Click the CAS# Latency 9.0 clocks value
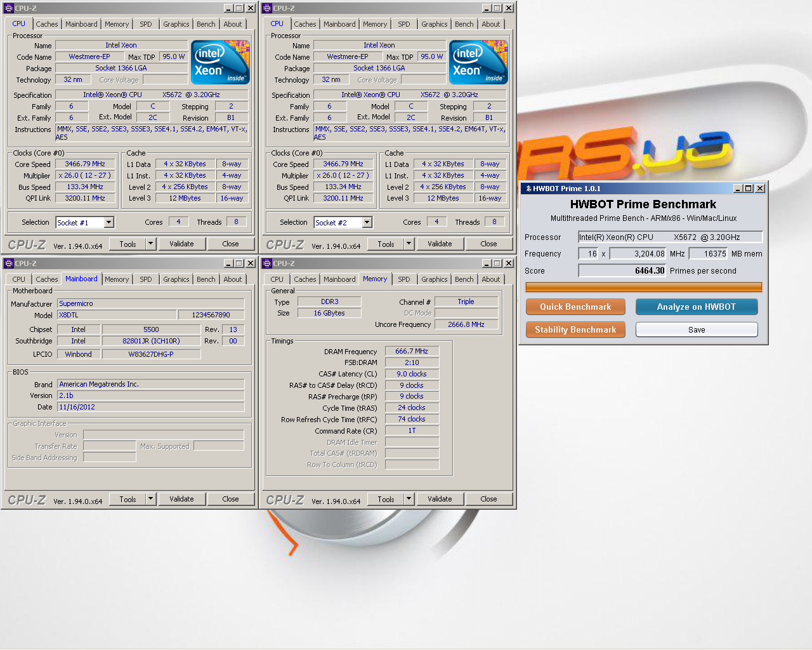This screenshot has height=650, width=812. [412, 374]
